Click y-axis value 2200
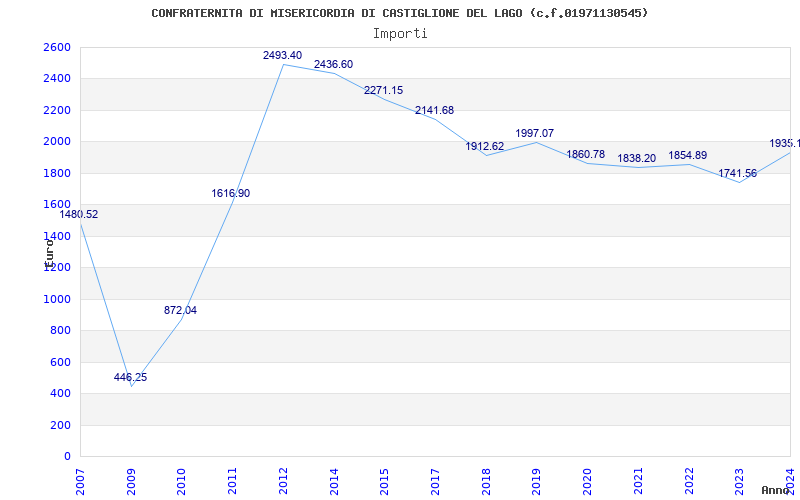 (x=58, y=110)
